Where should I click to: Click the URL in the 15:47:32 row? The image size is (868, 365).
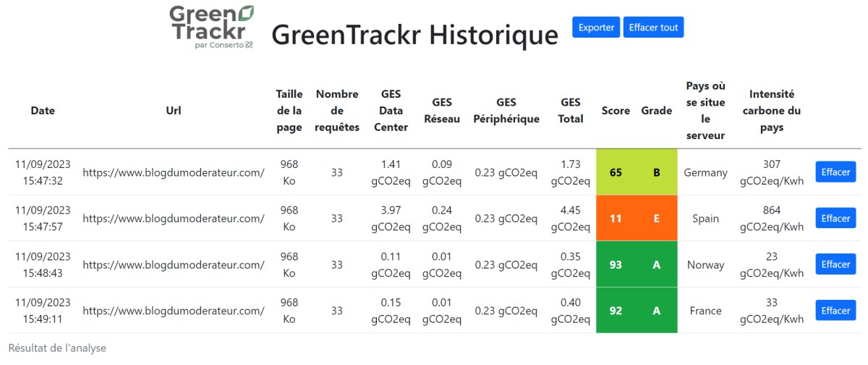pos(173,172)
